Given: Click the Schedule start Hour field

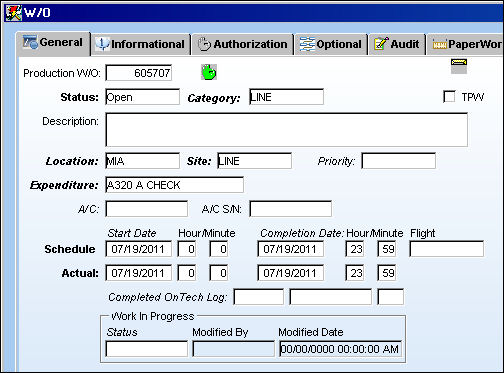Looking at the screenshot, I should pos(187,249).
